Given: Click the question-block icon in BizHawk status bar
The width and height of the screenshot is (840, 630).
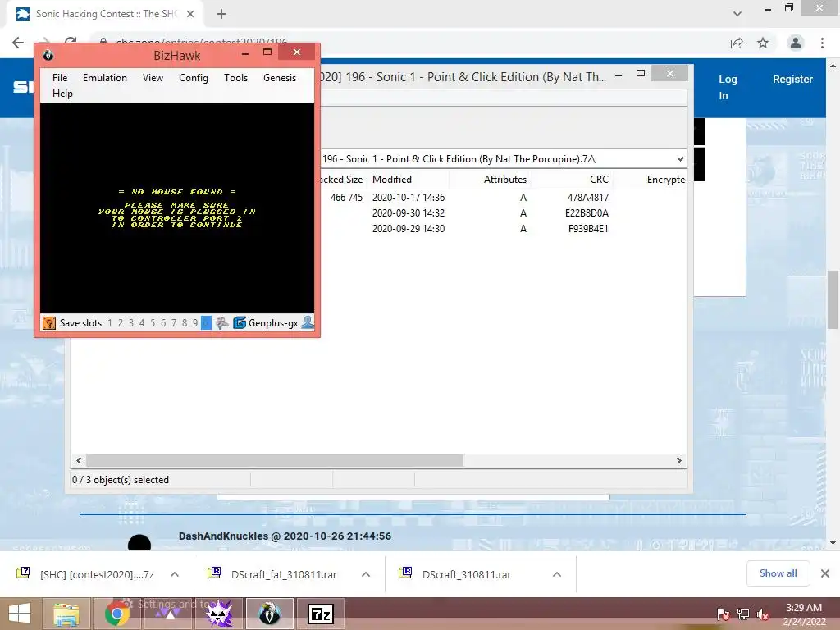Looking at the screenshot, I should coord(48,323).
